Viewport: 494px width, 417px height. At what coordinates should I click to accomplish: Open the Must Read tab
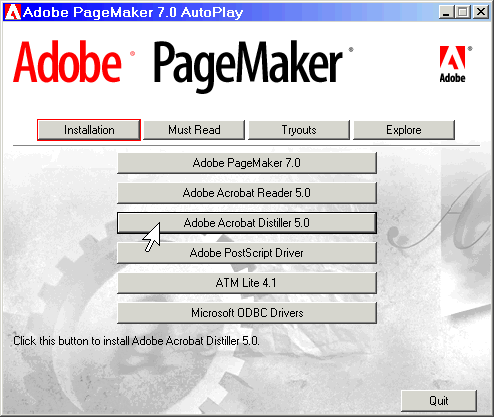click(194, 130)
